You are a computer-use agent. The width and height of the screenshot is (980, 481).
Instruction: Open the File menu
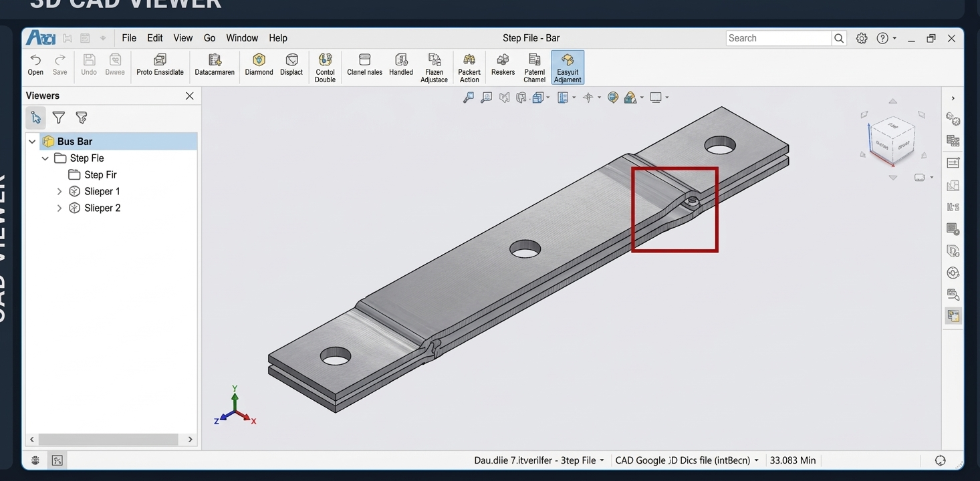tap(129, 38)
